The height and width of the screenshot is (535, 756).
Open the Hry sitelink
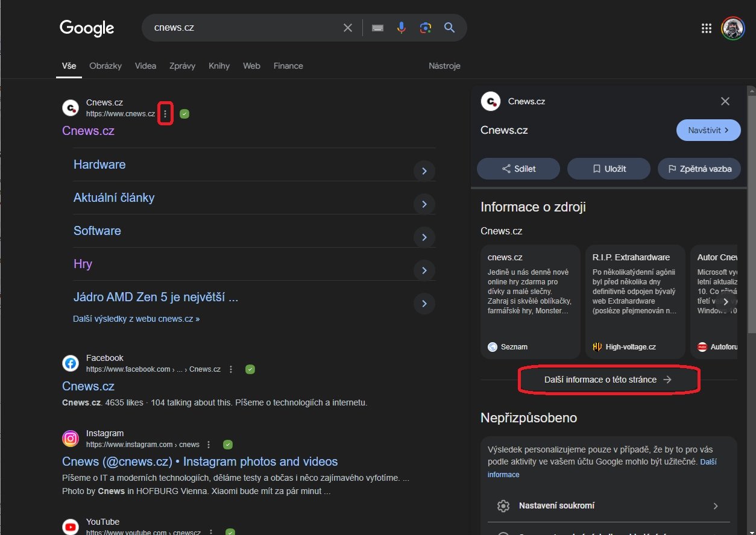(x=83, y=264)
